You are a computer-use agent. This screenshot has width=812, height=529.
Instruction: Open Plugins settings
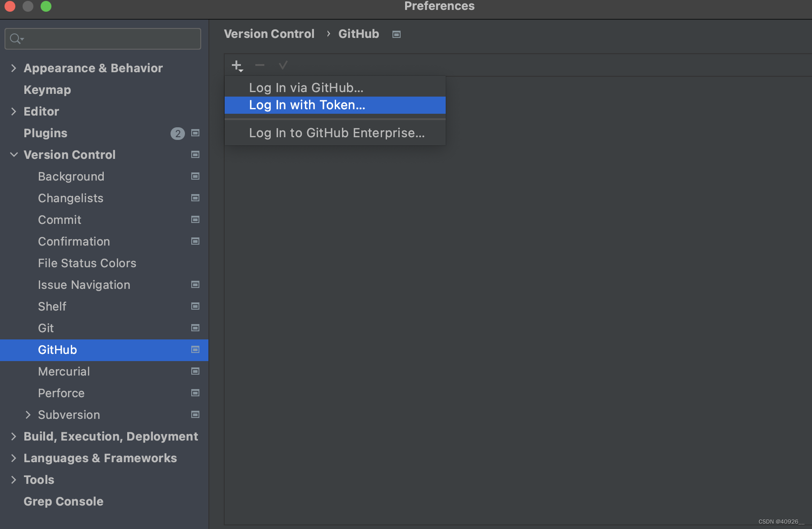pyautogui.click(x=46, y=133)
